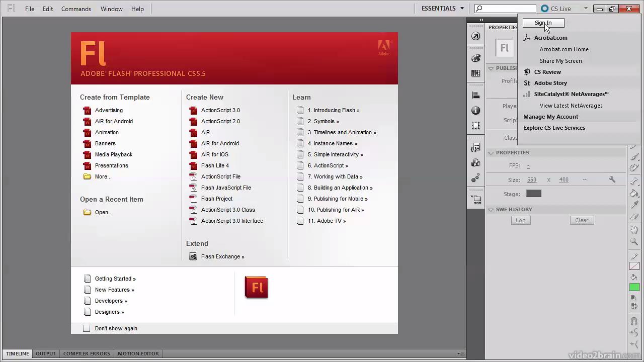Open the timeline panel options menu
Viewport: 644px width, 362px height.
pos(461,353)
